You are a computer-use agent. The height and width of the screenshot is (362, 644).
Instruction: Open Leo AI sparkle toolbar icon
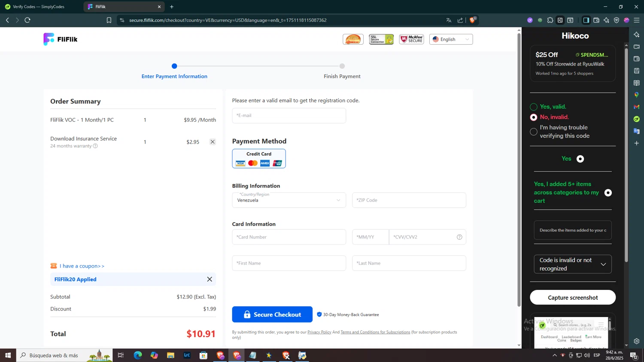click(x=606, y=20)
